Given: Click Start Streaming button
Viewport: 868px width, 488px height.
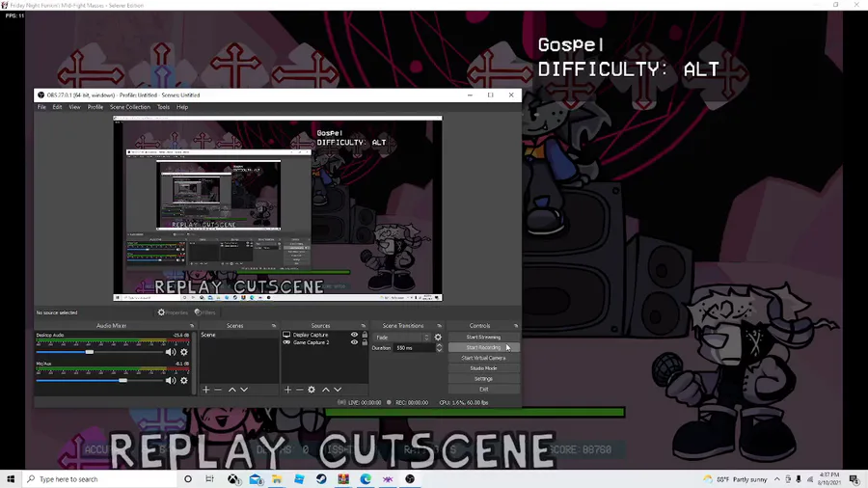Looking at the screenshot, I should pos(483,337).
